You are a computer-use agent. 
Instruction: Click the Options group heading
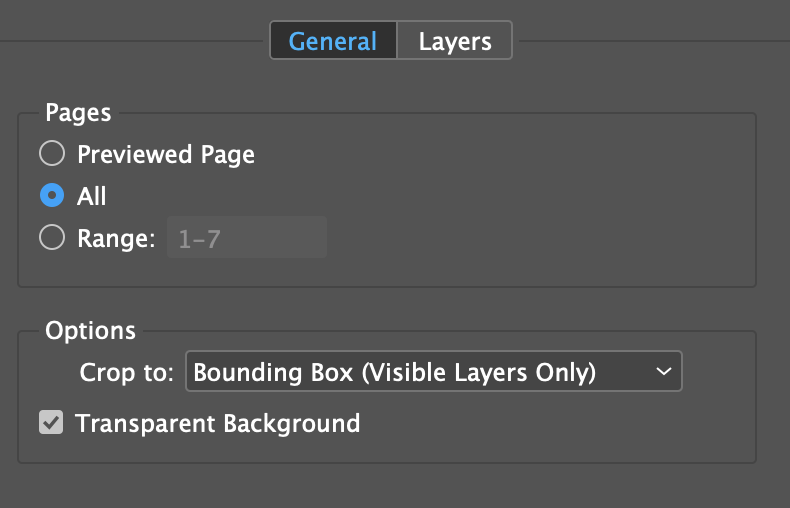[90, 331]
